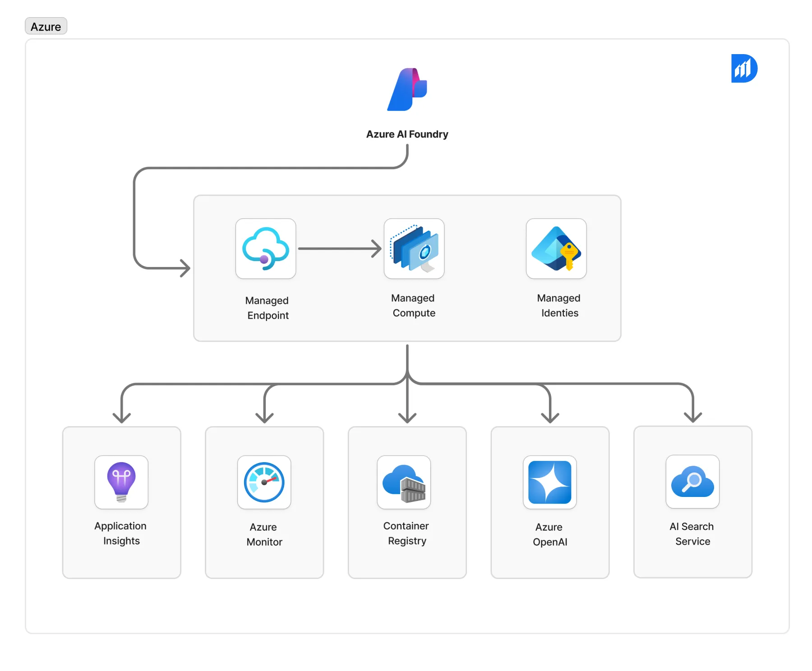Click the Azure AI Foundry logo icon
The height and width of the screenshot is (671, 812).
tap(407, 89)
